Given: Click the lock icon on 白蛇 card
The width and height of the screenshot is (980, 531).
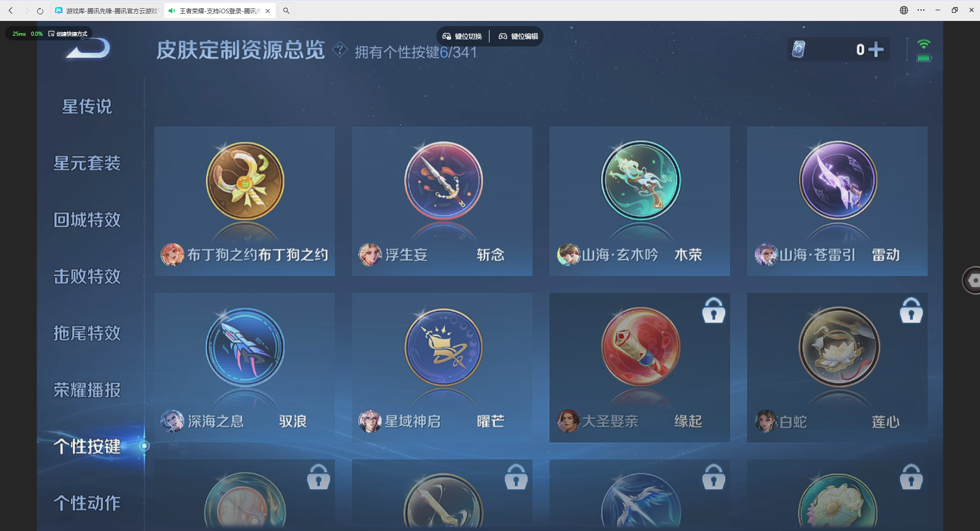Looking at the screenshot, I should tap(911, 310).
